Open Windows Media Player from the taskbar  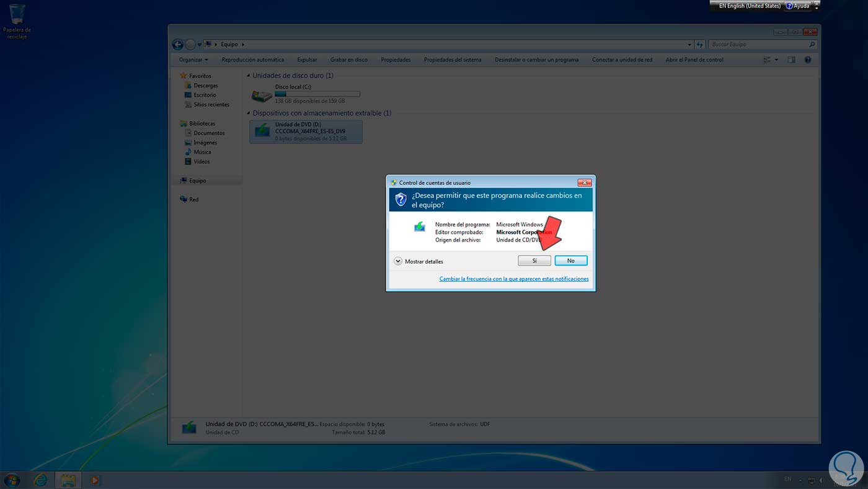(95, 480)
